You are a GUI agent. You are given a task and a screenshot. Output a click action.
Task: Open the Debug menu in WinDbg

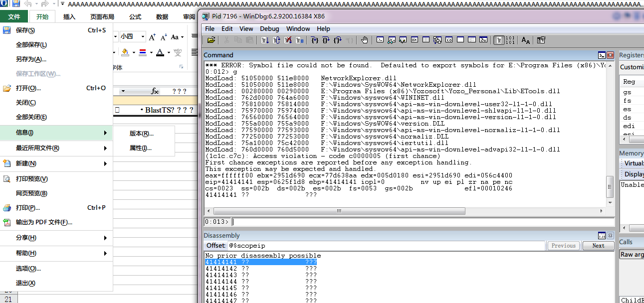269,28
